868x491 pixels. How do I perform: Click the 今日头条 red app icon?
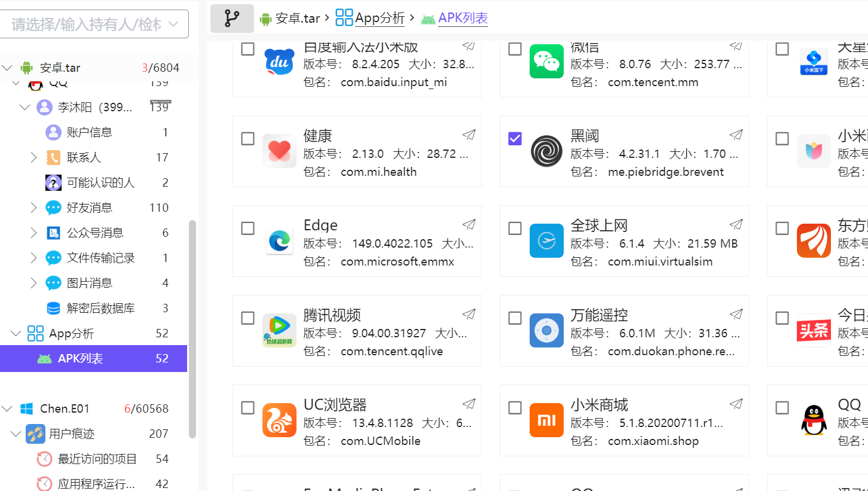click(x=814, y=330)
